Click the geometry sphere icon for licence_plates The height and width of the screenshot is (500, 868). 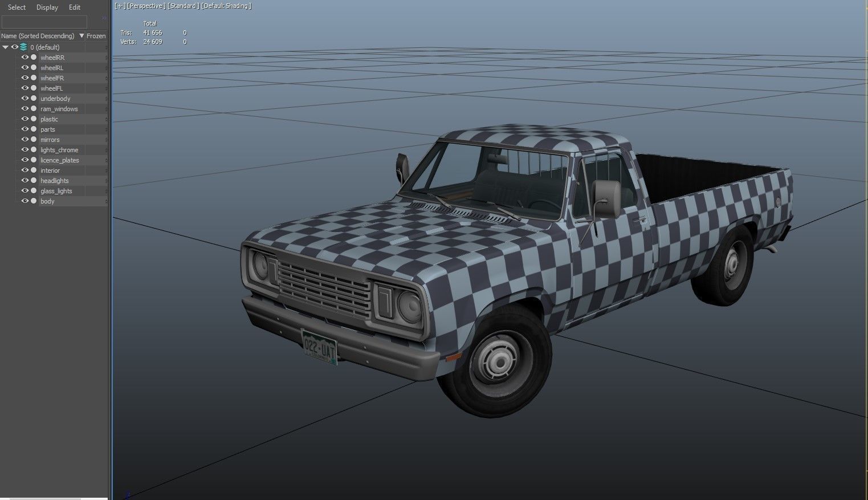[34, 160]
